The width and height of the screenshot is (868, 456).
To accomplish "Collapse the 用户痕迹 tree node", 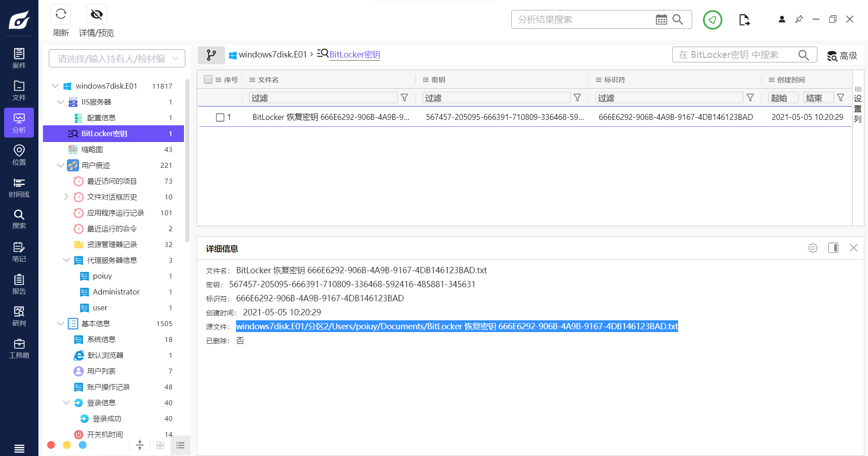I will coord(61,165).
